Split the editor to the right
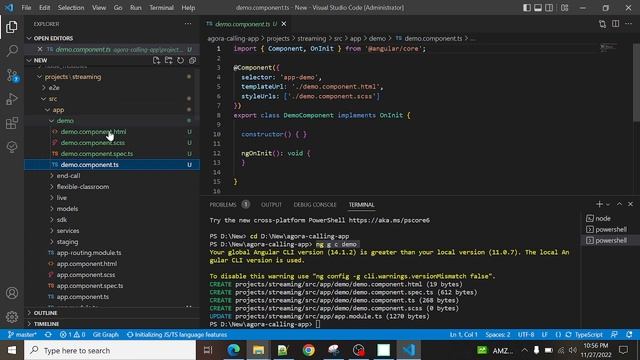 [x=616, y=24]
